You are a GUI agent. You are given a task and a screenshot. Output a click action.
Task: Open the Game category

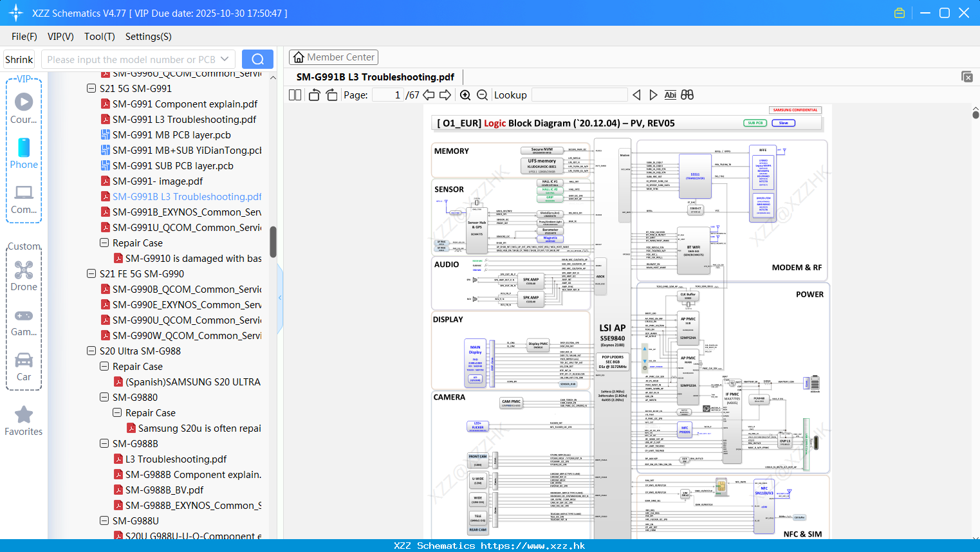click(x=24, y=322)
